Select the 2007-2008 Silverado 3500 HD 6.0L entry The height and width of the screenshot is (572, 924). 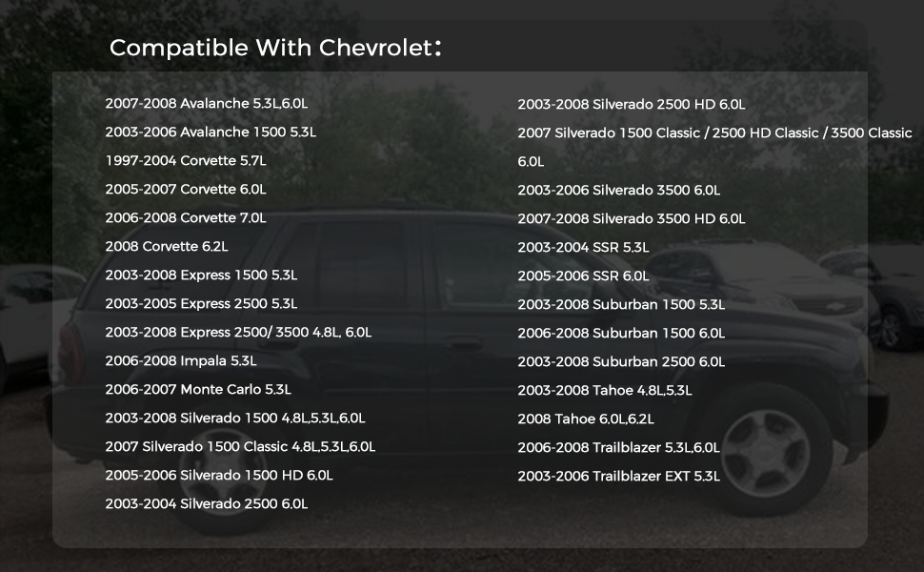tap(632, 218)
